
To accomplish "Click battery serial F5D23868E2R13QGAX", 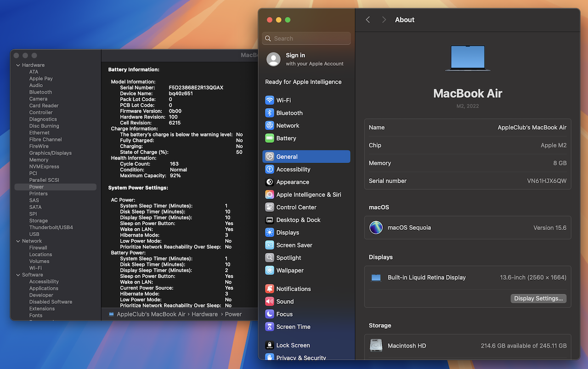I will click(x=196, y=88).
